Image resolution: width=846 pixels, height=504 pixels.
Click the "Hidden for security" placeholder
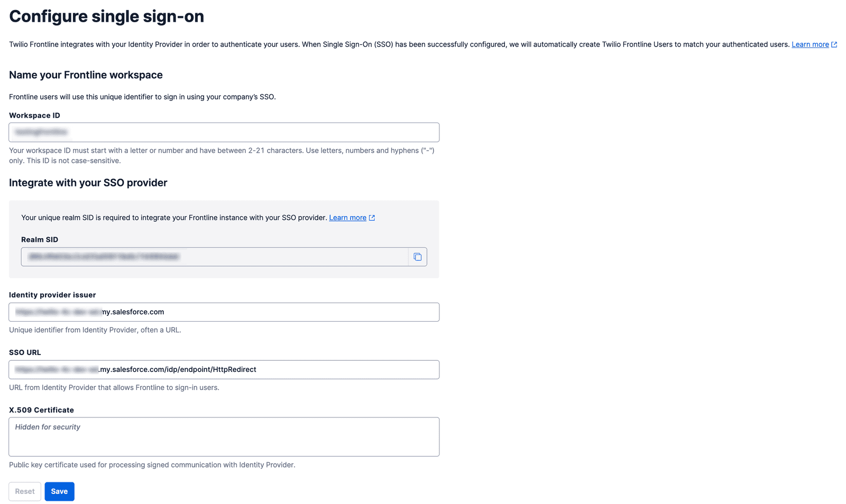tap(47, 427)
